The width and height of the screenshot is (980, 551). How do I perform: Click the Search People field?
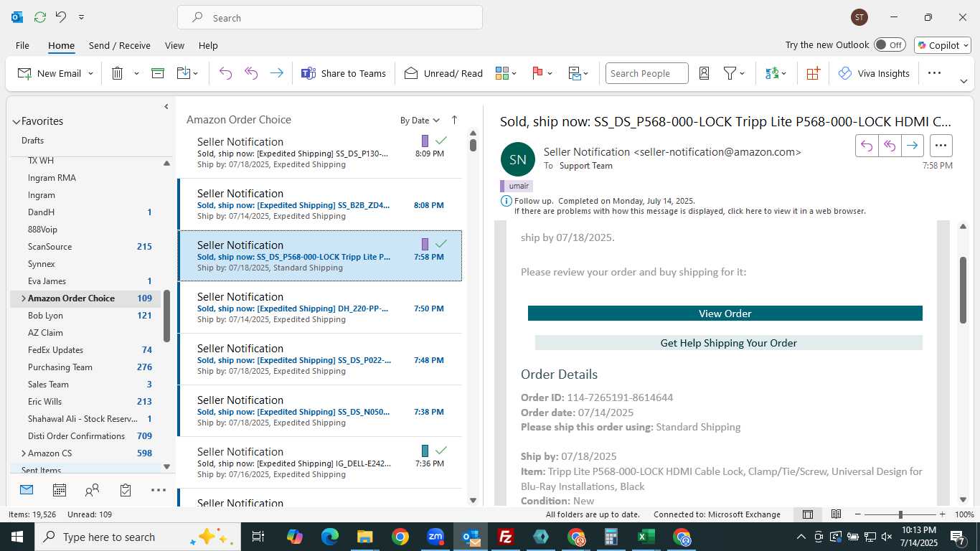coord(646,73)
